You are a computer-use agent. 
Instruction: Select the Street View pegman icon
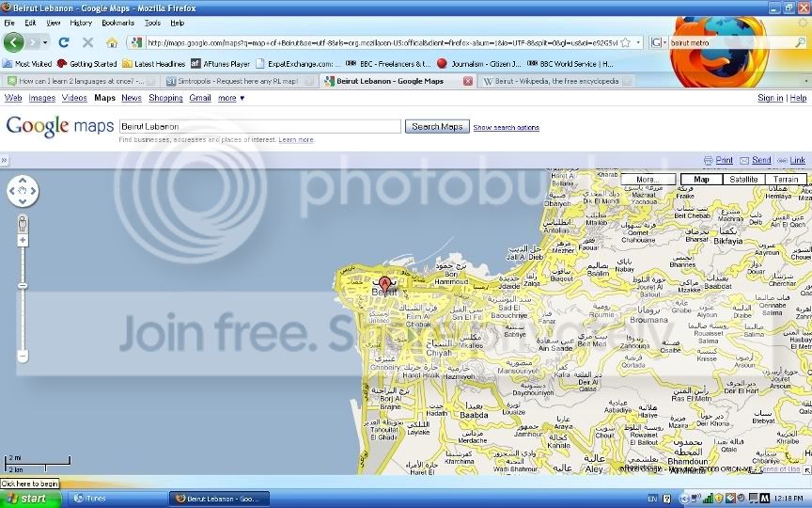[23, 224]
